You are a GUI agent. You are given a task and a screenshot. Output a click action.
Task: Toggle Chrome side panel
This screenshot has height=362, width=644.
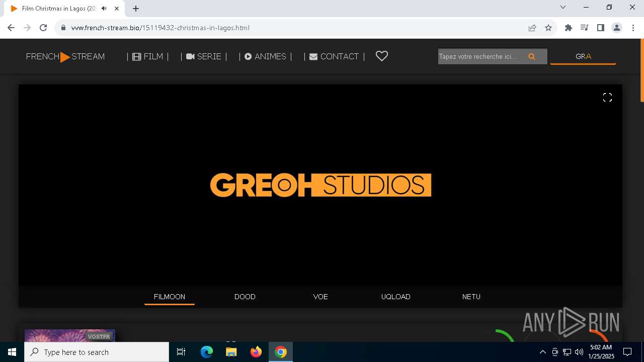601,28
